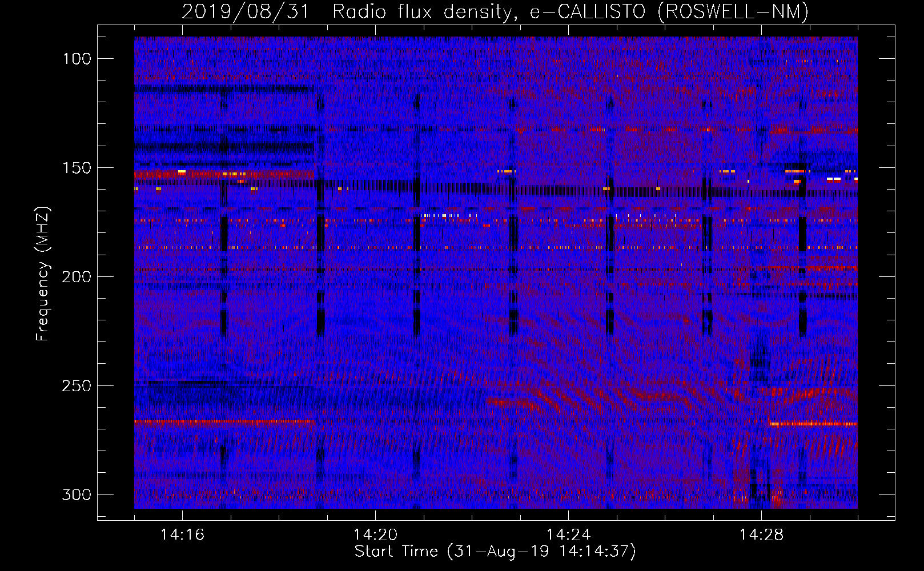Click the '2019/08/31' date in the title

(246, 11)
